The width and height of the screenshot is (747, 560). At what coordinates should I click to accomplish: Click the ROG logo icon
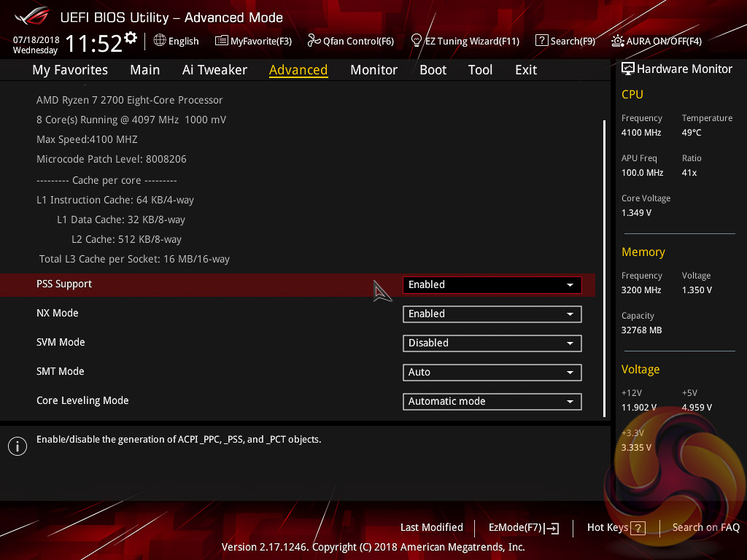(x=32, y=16)
